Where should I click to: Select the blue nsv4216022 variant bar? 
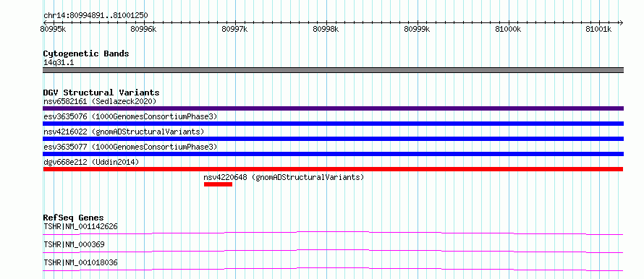point(333,139)
